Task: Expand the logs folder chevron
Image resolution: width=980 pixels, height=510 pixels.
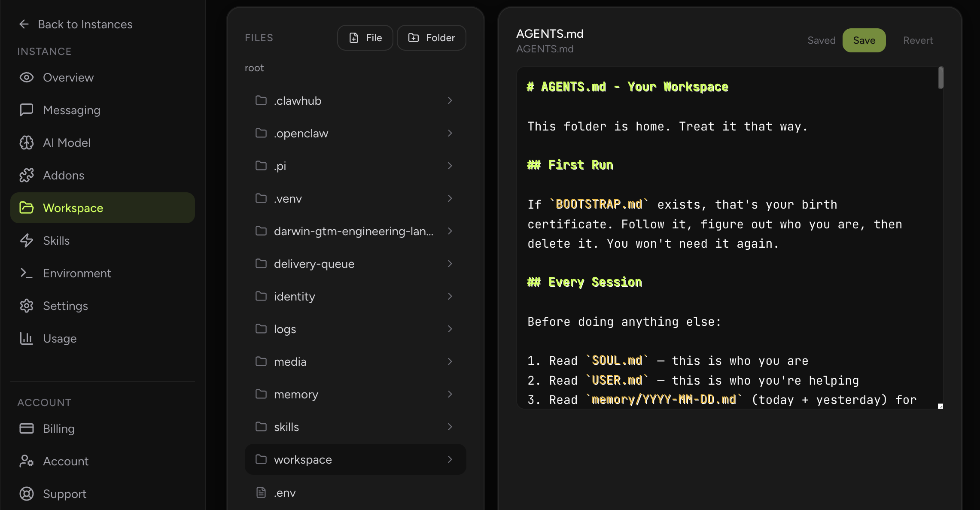Action: pyautogui.click(x=450, y=329)
